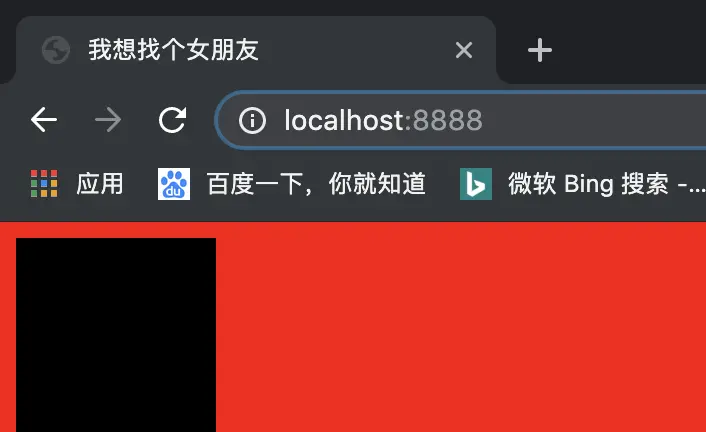Image resolution: width=706 pixels, height=432 pixels.
Task: Click the black square on the page
Action: [116, 335]
